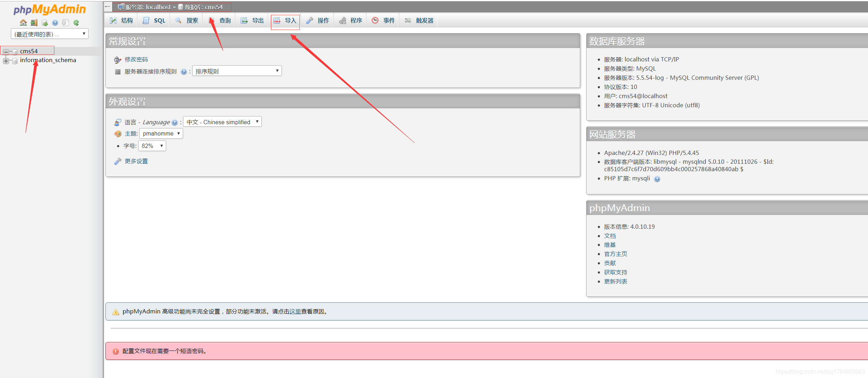Open the 导入 (Import) tab
868x378 pixels.
click(285, 20)
